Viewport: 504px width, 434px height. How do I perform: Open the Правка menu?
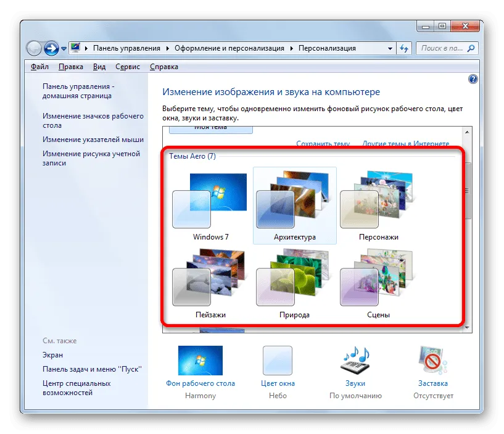coord(71,67)
